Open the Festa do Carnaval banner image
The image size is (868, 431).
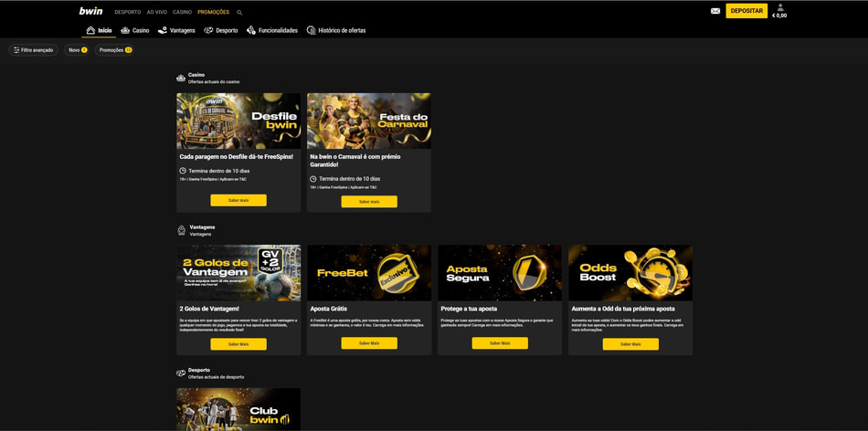pyautogui.click(x=369, y=121)
